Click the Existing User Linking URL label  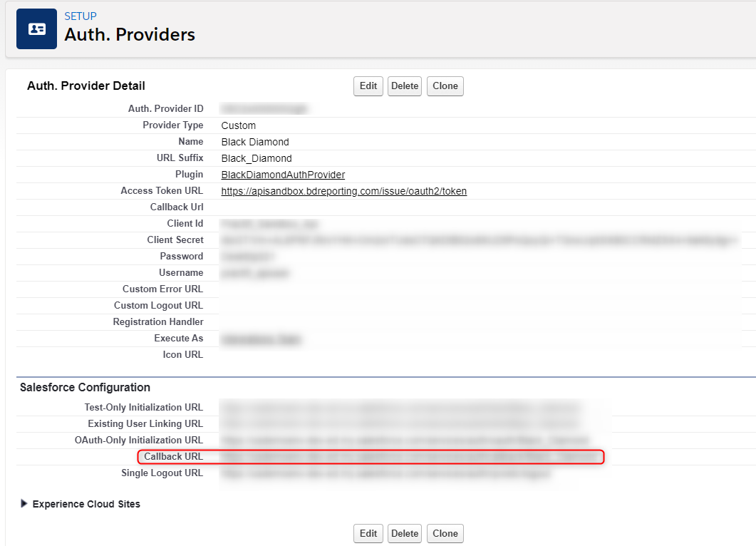(145, 423)
